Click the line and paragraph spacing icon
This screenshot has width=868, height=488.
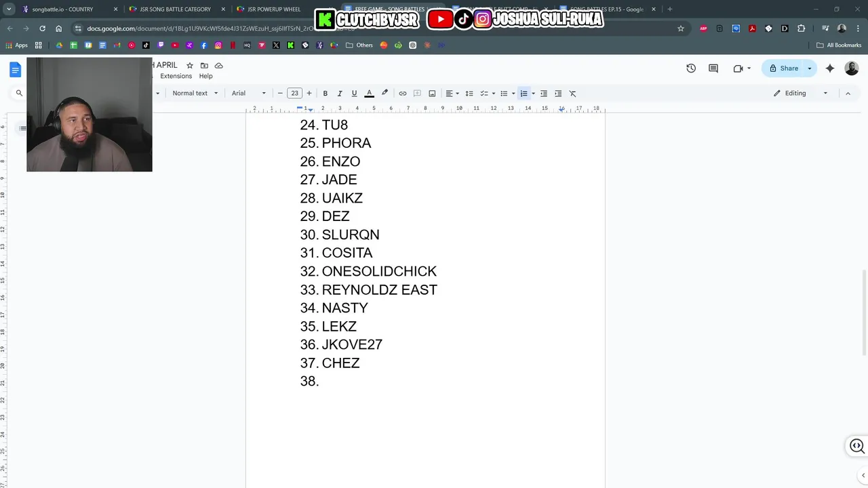point(469,94)
